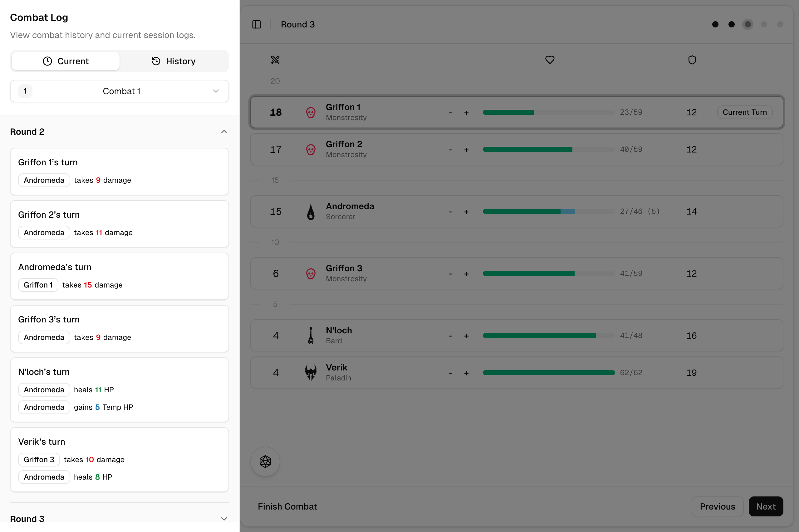Click the heart hit points header icon
The height and width of the screenshot is (532, 799).
549,60
